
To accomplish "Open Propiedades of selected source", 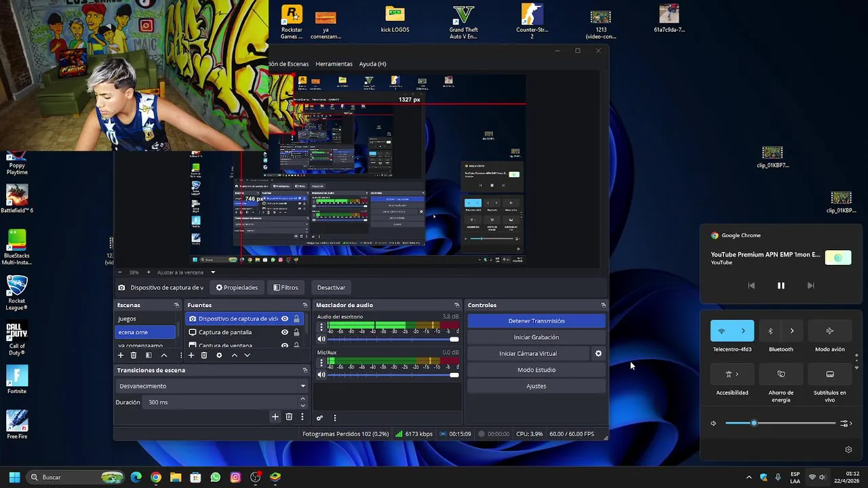I will click(x=237, y=287).
